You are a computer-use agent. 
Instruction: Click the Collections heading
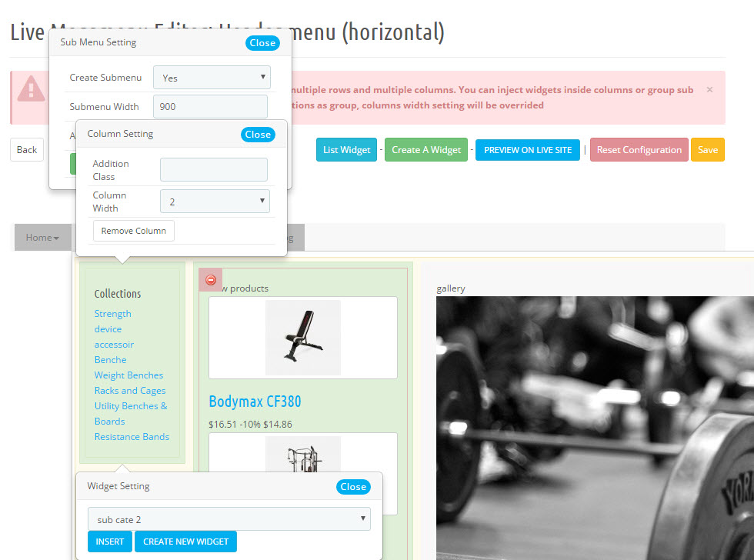coord(117,294)
